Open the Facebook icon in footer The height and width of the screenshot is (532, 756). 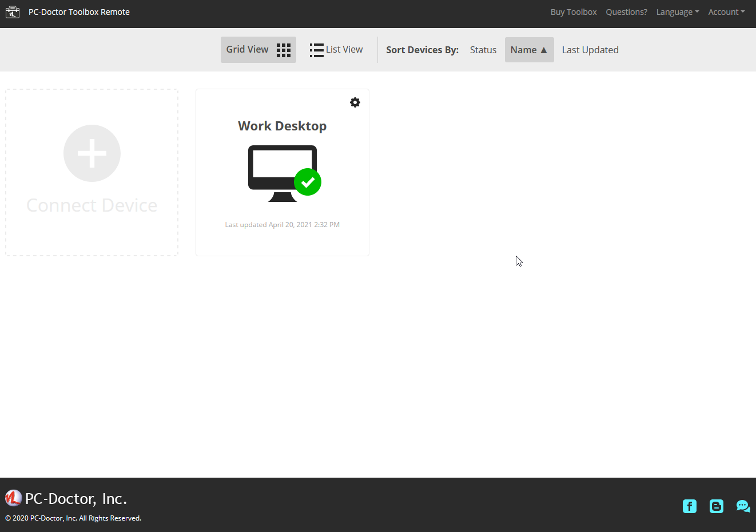[690, 506]
